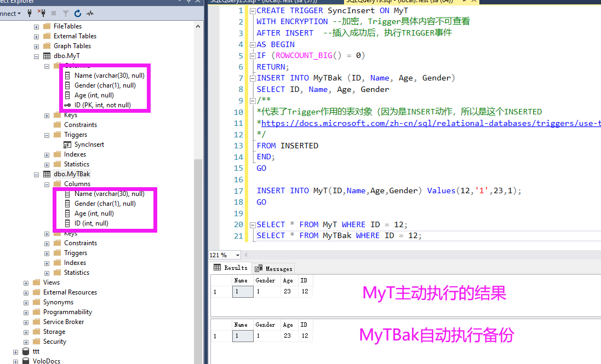Collapse the IF block on line 5

253,56
